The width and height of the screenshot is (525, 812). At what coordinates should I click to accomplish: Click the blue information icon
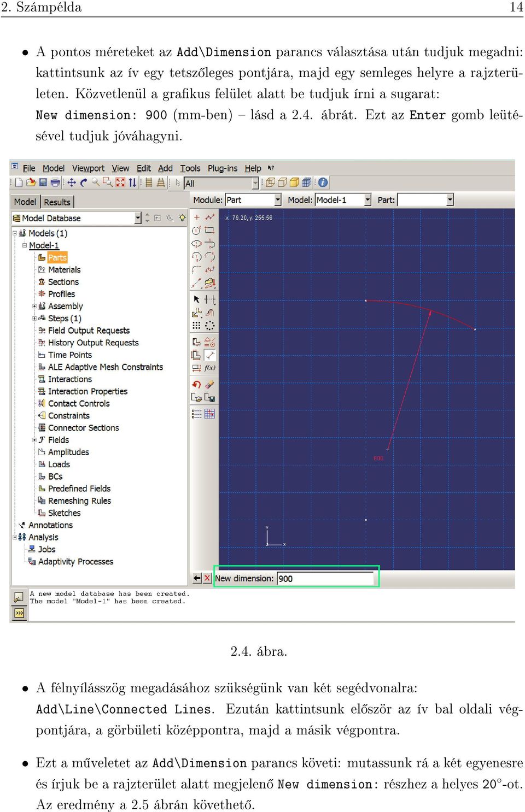pos(323,183)
